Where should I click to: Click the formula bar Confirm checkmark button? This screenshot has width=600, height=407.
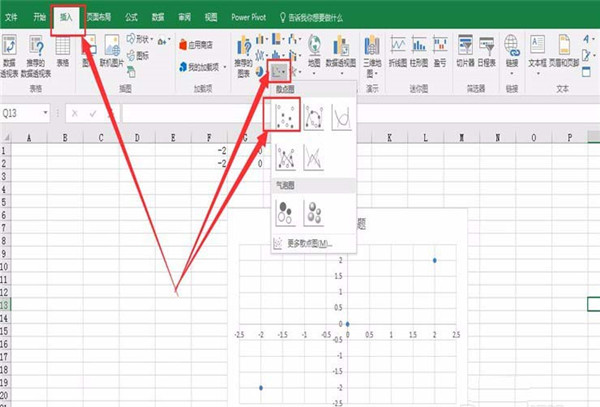[x=93, y=113]
